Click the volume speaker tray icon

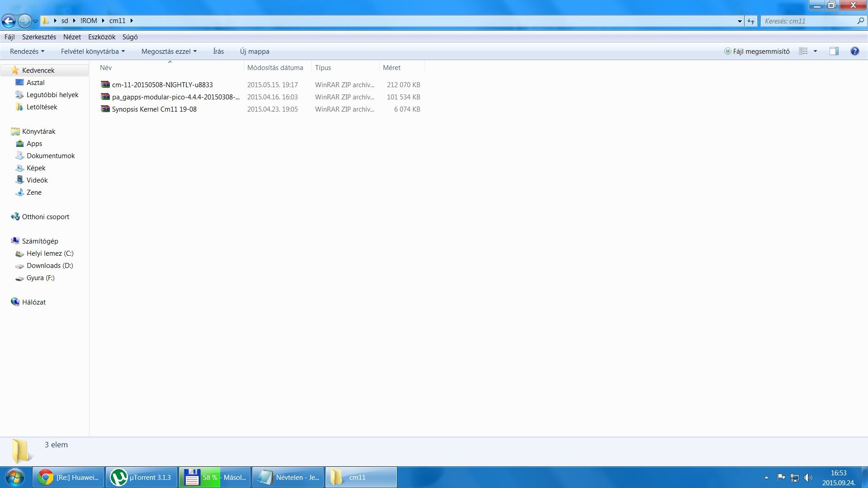[808, 478]
